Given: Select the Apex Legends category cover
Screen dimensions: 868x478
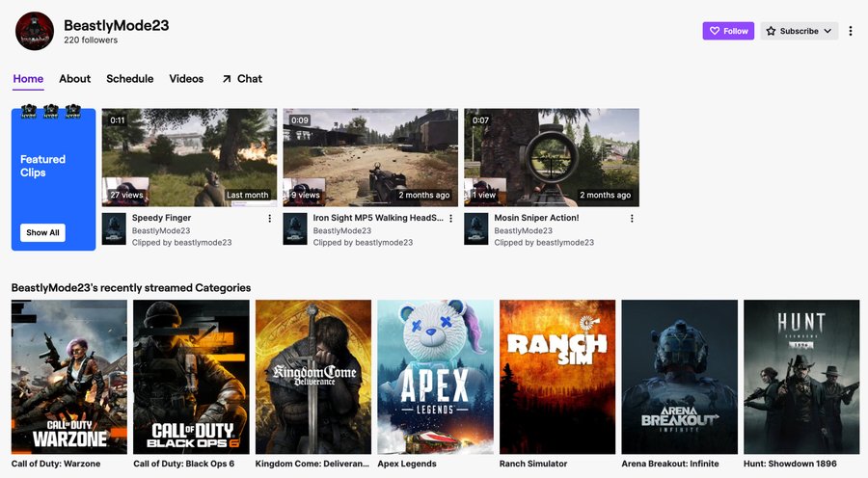Looking at the screenshot, I should pos(435,376).
